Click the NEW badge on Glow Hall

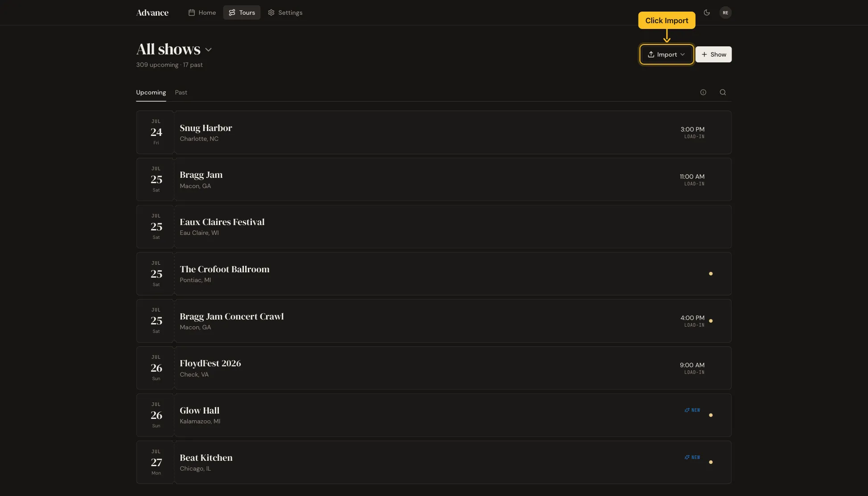coord(692,410)
